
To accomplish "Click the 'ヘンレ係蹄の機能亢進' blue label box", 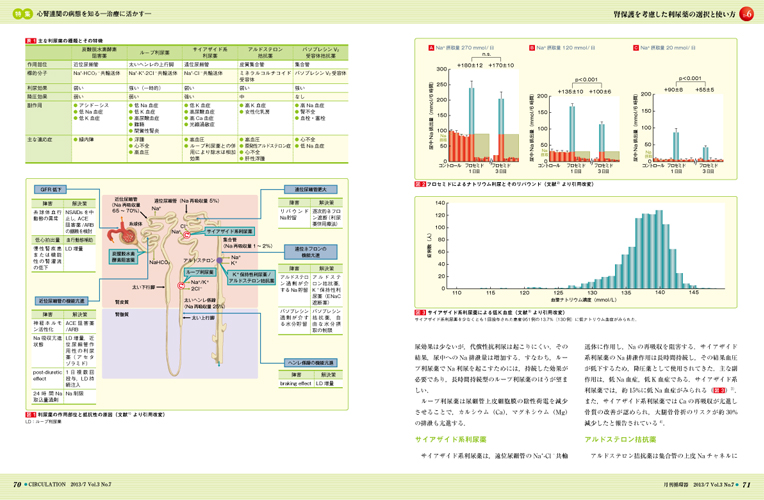I will [x=310, y=363].
